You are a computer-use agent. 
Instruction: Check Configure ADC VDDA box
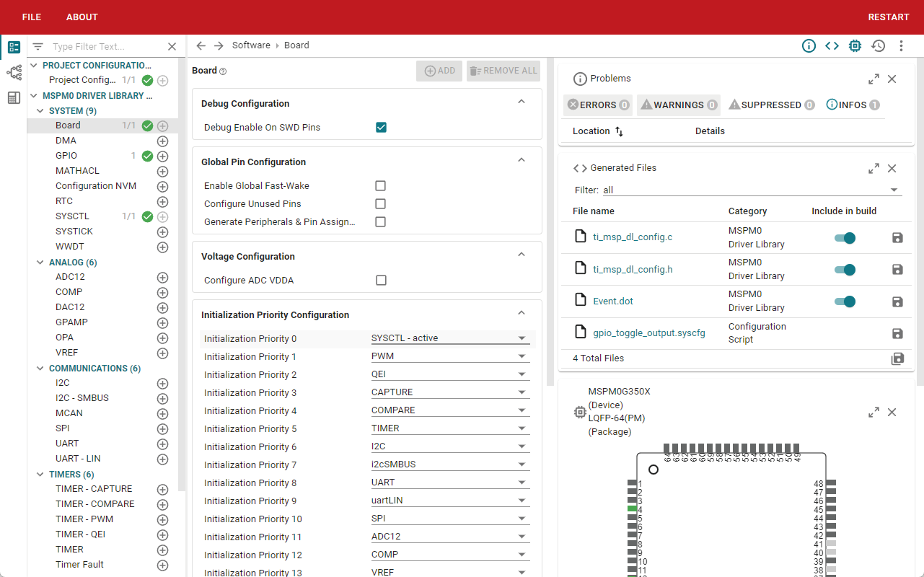tap(381, 281)
